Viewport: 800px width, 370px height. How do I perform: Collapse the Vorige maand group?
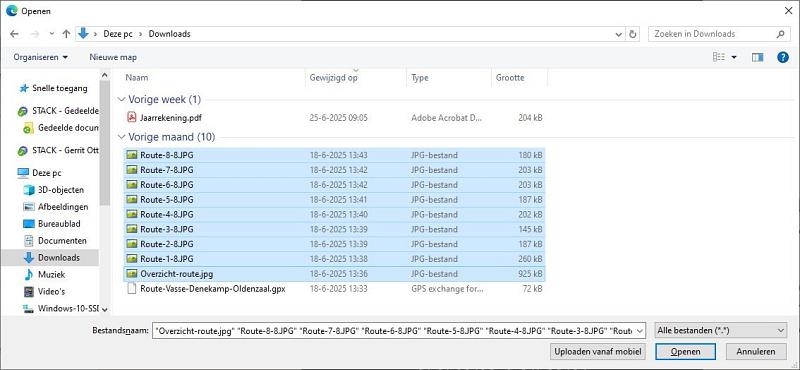point(121,137)
